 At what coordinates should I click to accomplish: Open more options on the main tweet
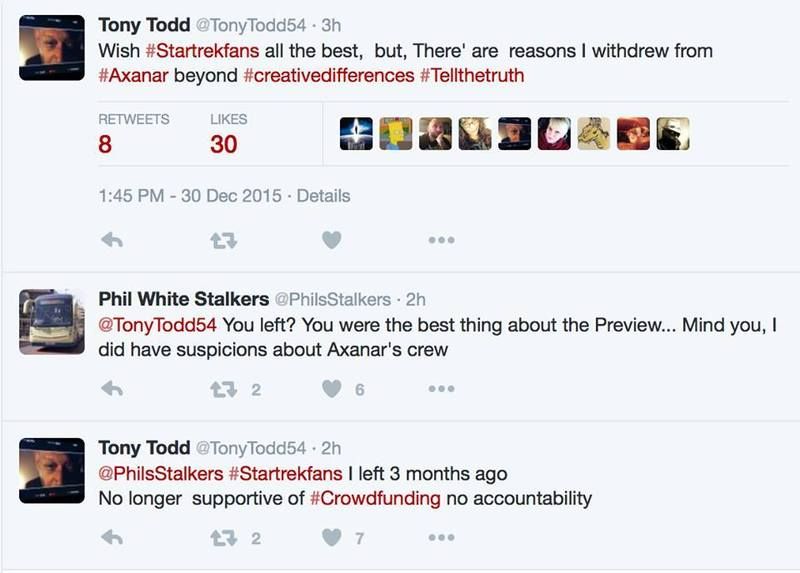[x=441, y=240]
